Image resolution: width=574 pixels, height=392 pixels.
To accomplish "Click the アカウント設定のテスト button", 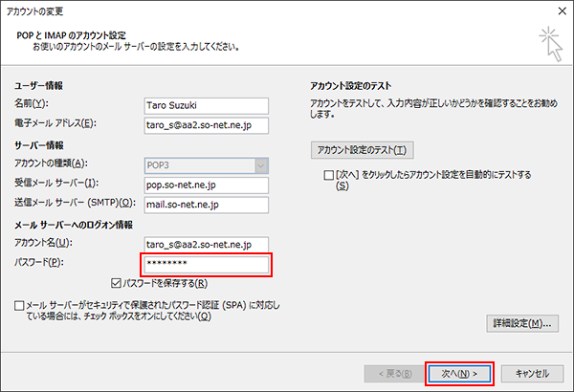I will (363, 150).
